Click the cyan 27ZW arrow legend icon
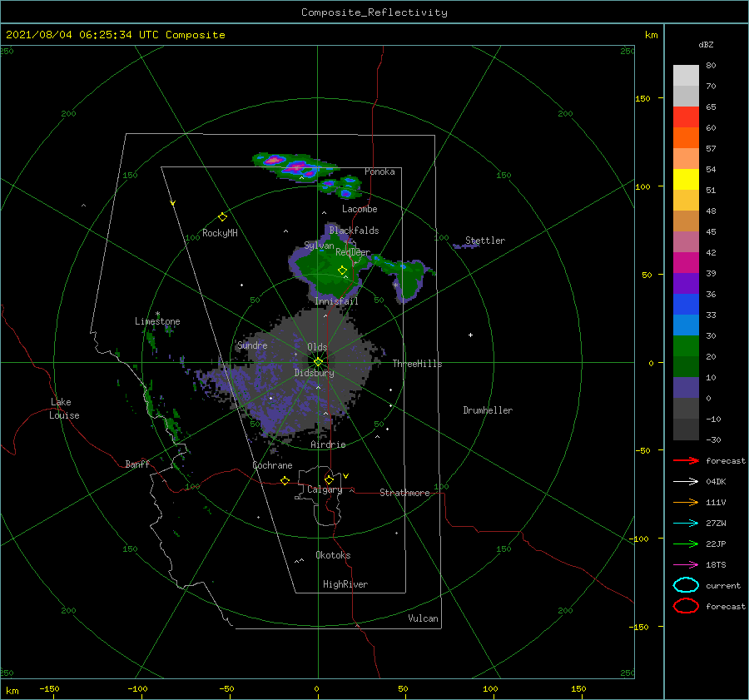The height and width of the screenshot is (700, 749). (686, 524)
